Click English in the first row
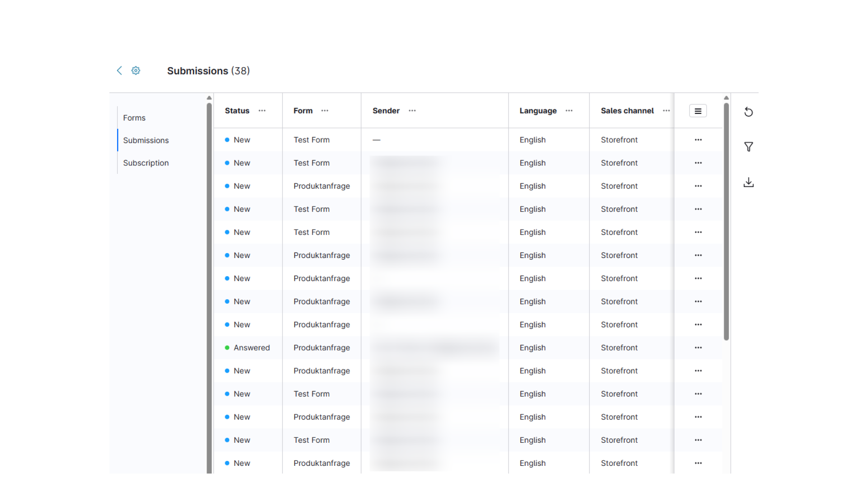868x488 pixels. [x=533, y=140]
